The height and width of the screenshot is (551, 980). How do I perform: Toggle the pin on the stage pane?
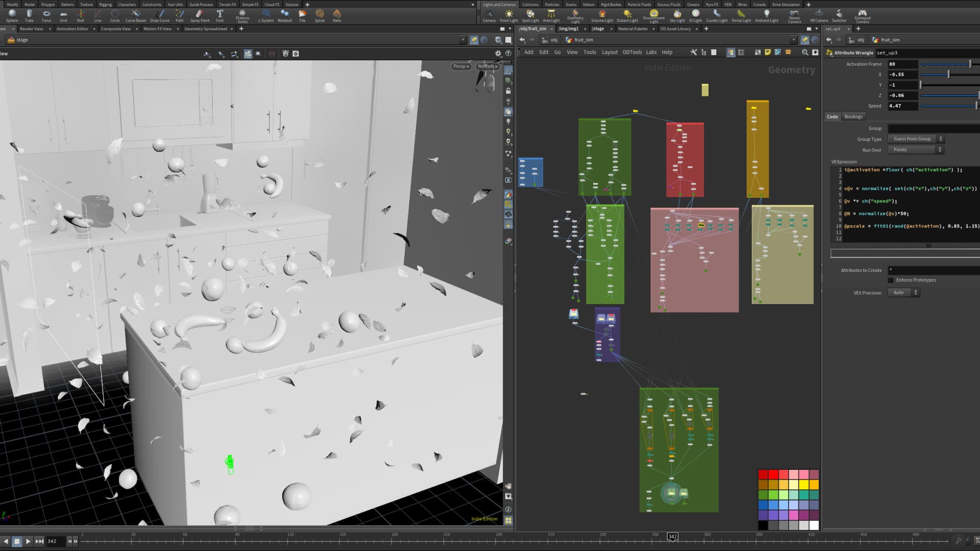(474, 40)
